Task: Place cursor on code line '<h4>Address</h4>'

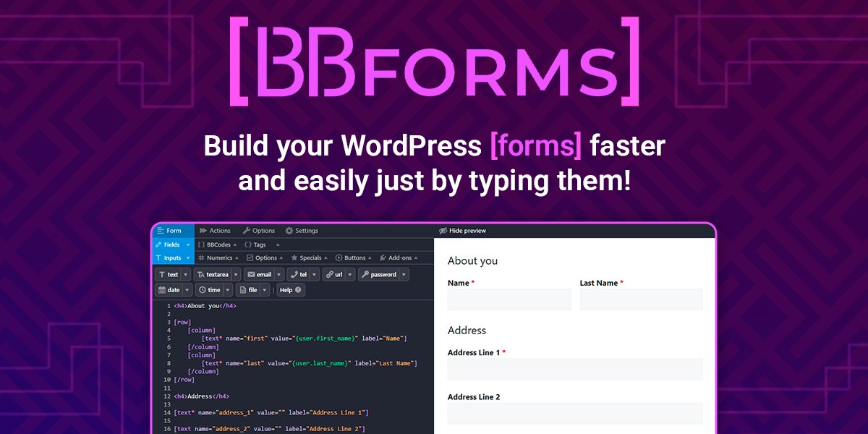Action: (202, 396)
